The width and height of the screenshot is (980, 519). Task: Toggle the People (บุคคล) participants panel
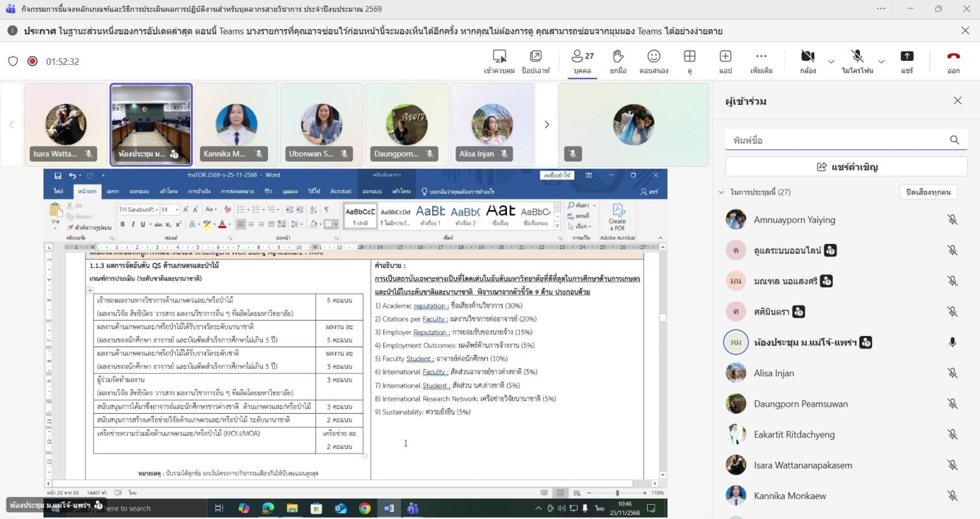[582, 61]
